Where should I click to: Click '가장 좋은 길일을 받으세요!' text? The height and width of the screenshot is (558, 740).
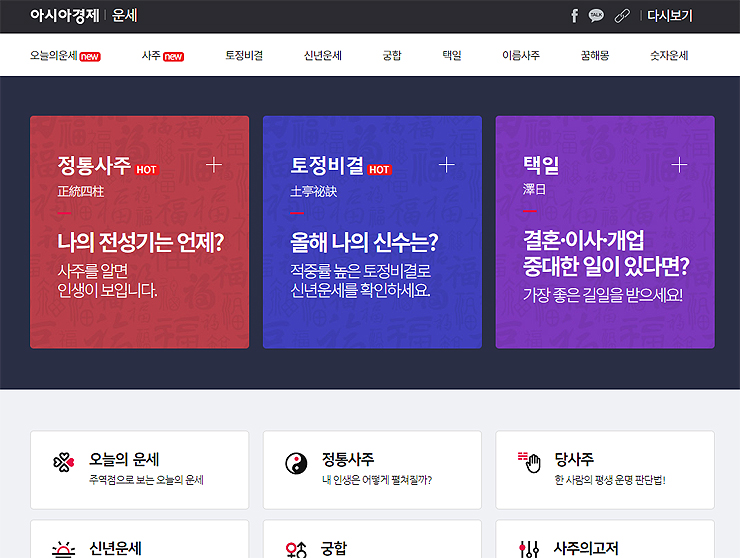tap(603, 295)
